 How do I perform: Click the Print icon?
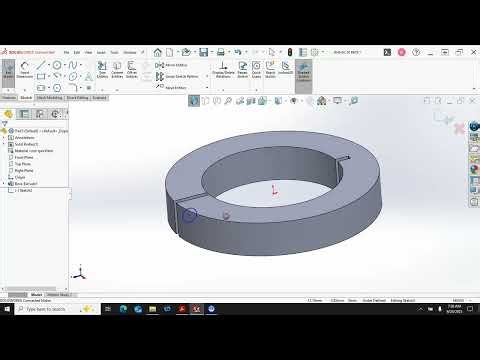tap(221, 52)
